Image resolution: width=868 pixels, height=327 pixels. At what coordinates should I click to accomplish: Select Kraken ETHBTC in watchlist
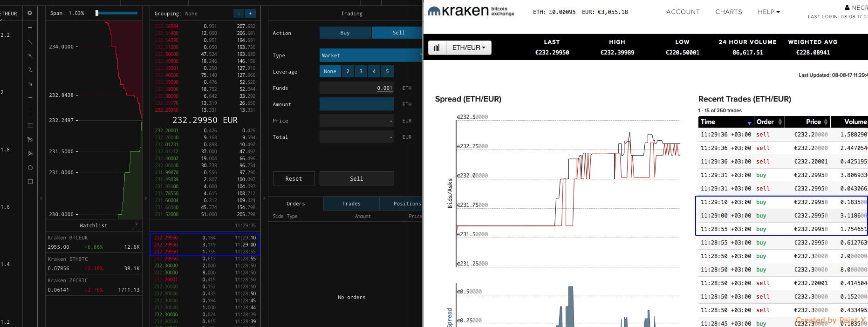[x=94, y=264]
